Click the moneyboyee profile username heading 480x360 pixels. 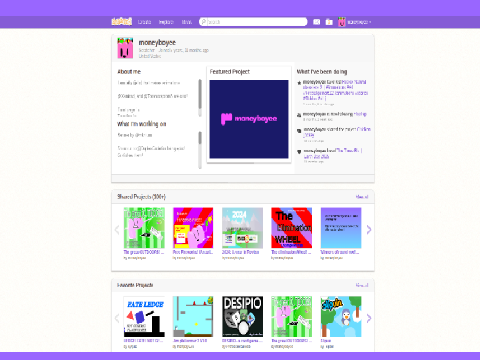[157, 42]
